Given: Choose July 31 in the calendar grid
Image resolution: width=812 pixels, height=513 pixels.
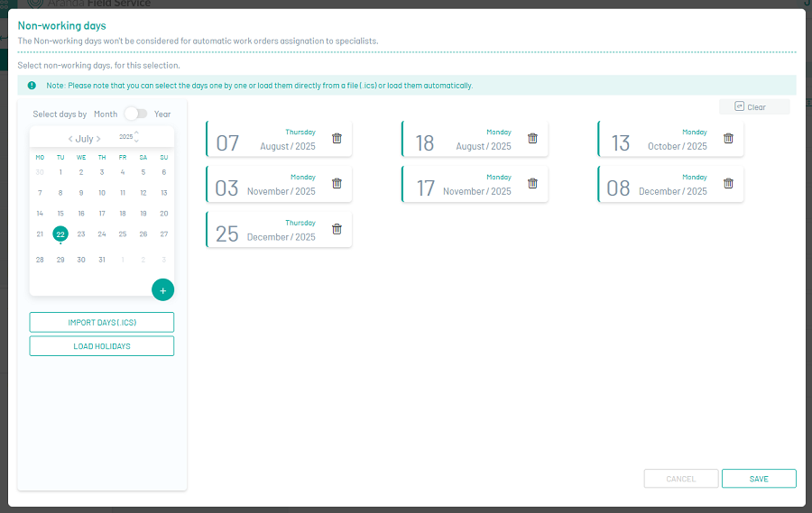Looking at the screenshot, I should click(x=102, y=260).
